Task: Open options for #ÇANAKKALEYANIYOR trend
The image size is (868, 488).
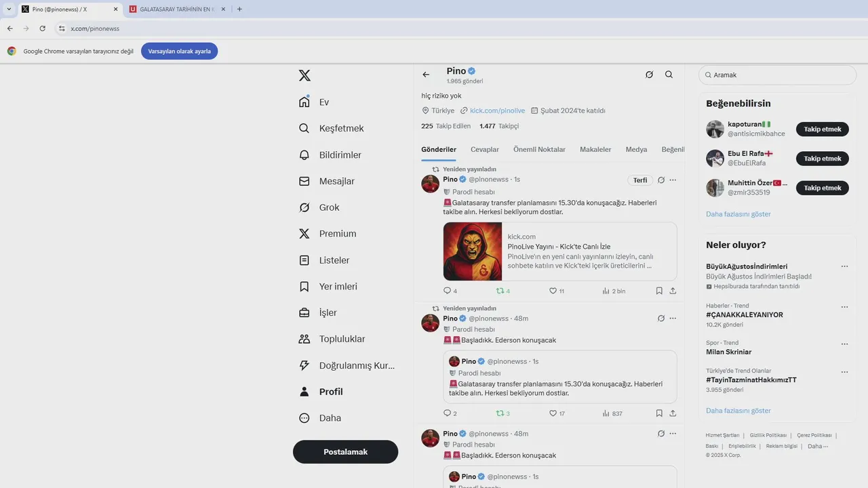Action: pos(844,307)
